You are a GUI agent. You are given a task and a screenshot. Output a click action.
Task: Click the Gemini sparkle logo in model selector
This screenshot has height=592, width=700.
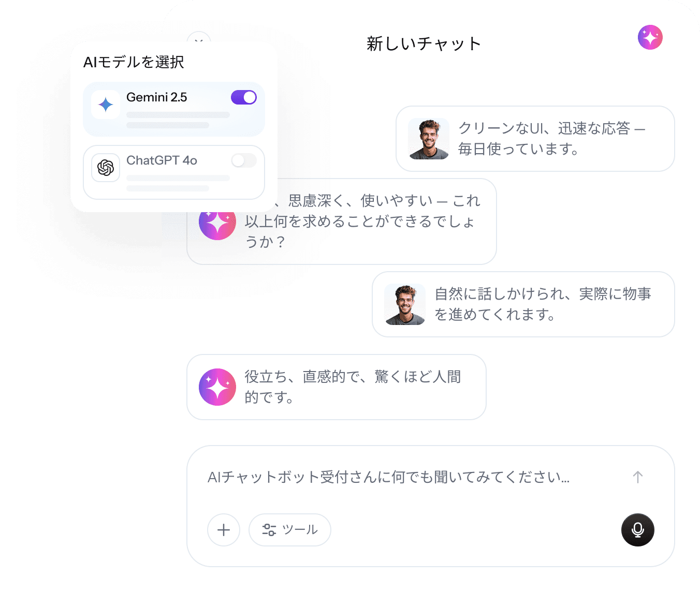106,104
